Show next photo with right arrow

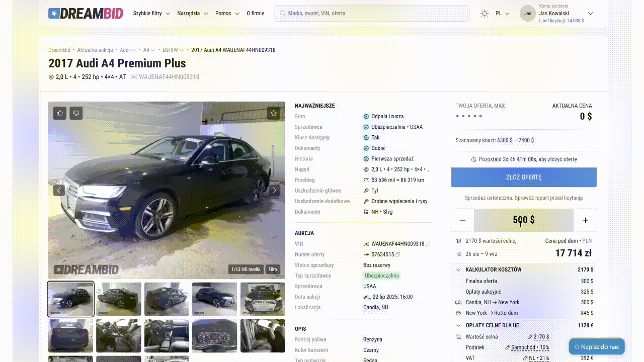(x=274, y=190)
